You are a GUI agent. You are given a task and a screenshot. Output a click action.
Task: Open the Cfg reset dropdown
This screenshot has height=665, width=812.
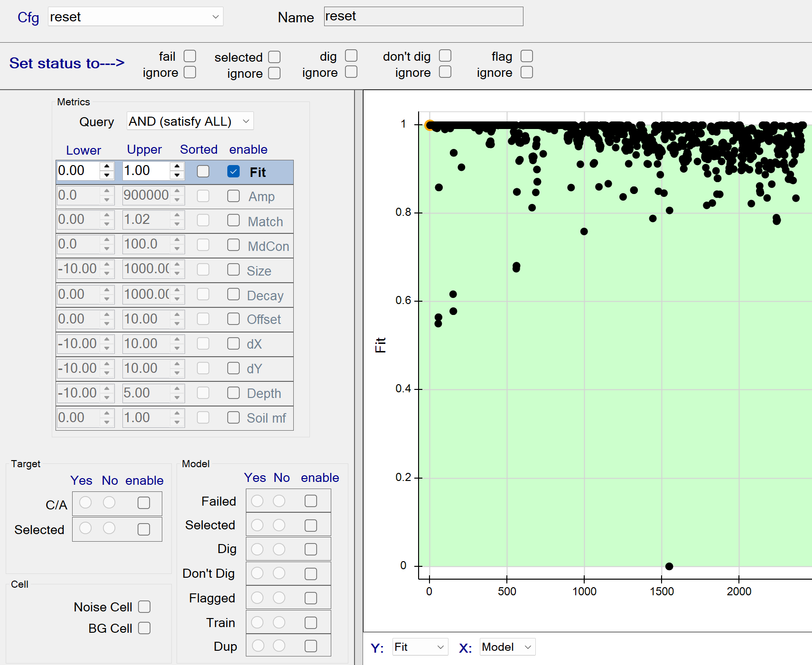point(135,17)
